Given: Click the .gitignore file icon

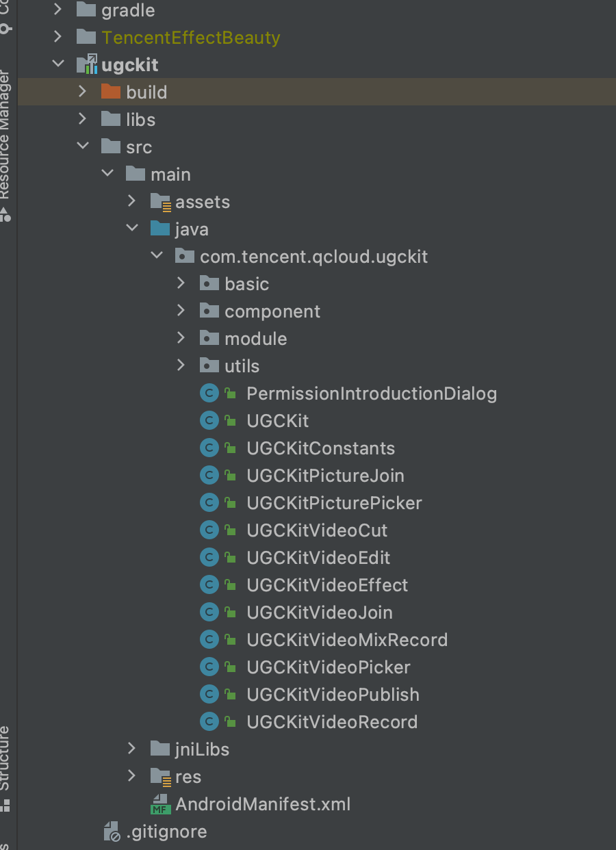Looking at the screenshot, I should [x=111, y=832].
